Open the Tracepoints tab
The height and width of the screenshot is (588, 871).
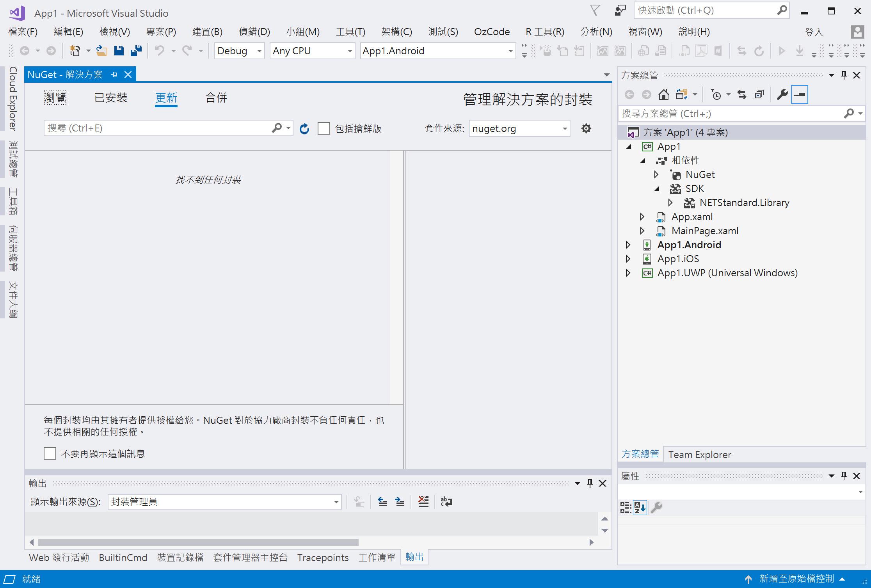point(323,558)
